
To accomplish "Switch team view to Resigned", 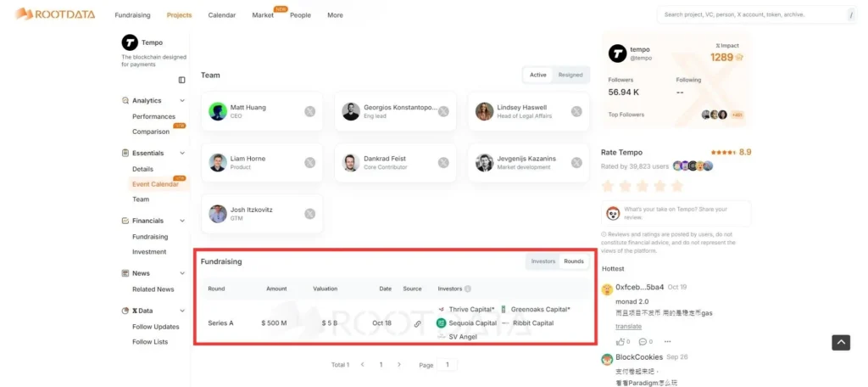I will (x=570, y=75).
